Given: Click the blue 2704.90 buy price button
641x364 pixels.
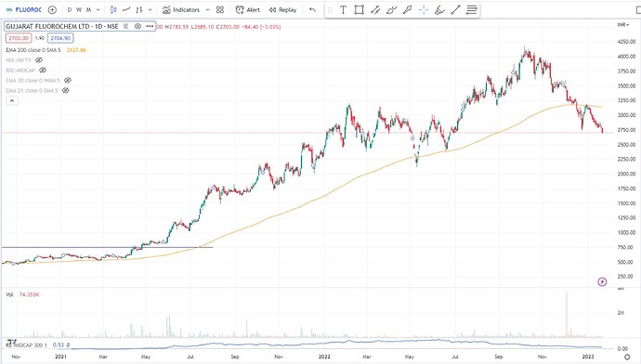Looking at the screenshot, I should pos(60,38).
